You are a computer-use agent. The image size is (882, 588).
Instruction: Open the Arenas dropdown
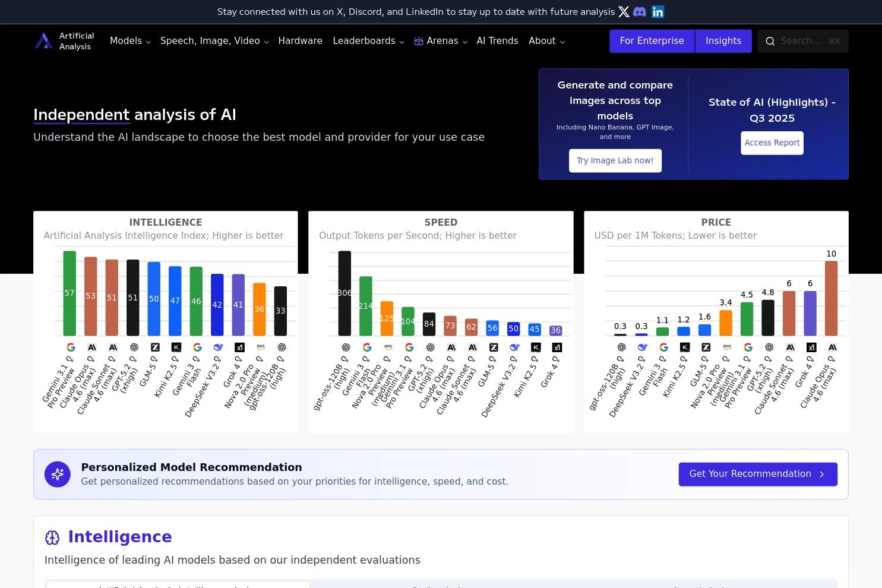pyautogui.click(x=442, y=40)
